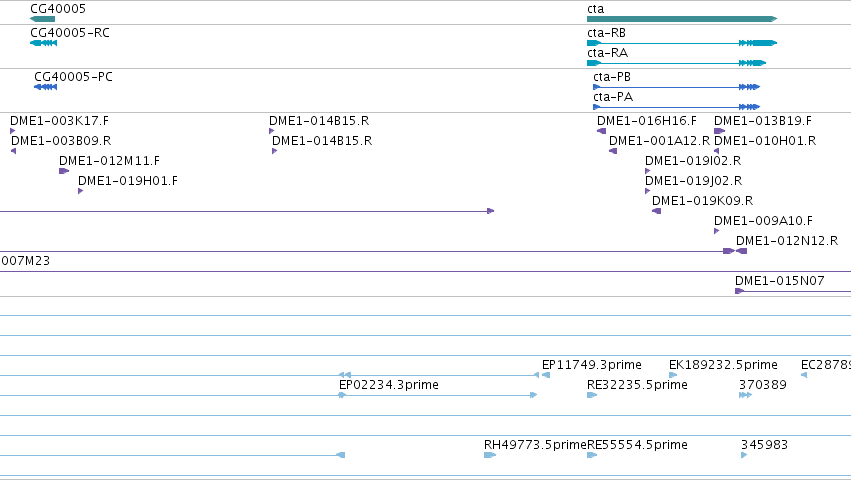Select the cta-PA coding sequence feature
The image size is (851, 480).
coord(676,107)
